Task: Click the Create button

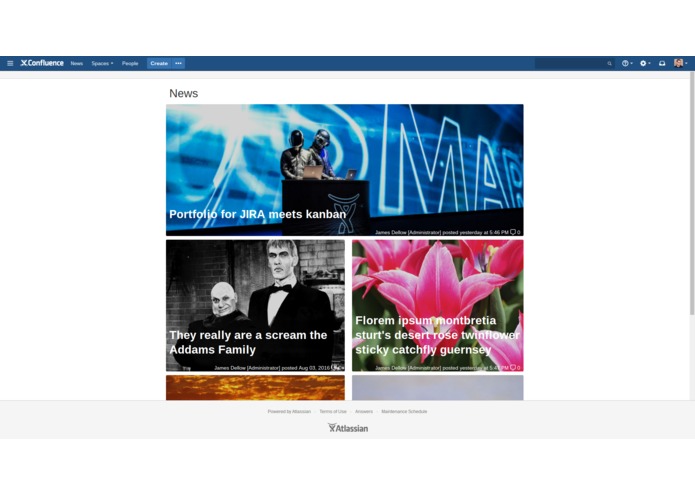Action: (x=159, y=63)
